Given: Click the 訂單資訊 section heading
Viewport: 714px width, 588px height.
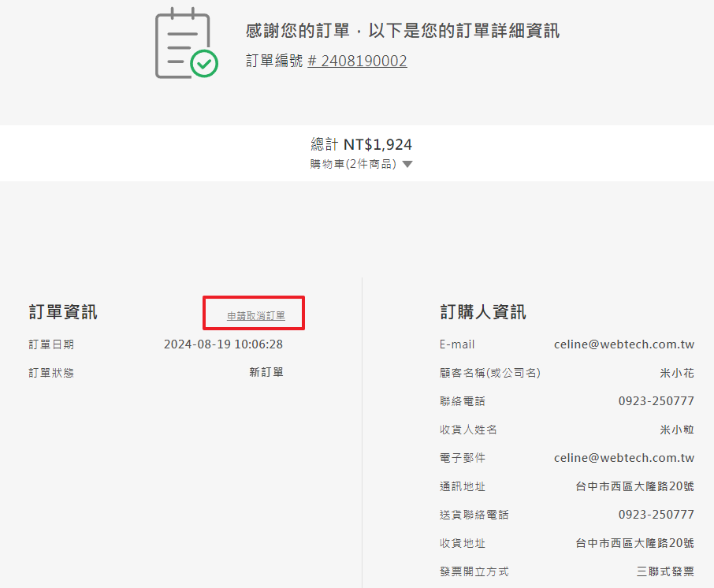Looking at the screenshot, I should tap(63, 312).
